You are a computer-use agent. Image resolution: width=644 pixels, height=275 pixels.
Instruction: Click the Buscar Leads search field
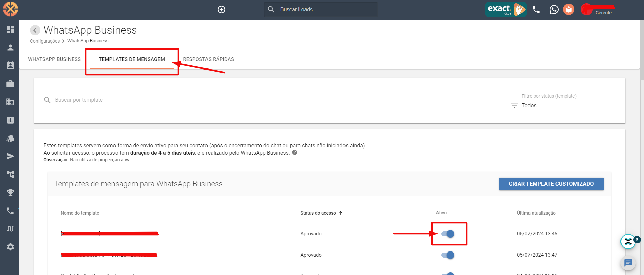[x=321, y=9]
